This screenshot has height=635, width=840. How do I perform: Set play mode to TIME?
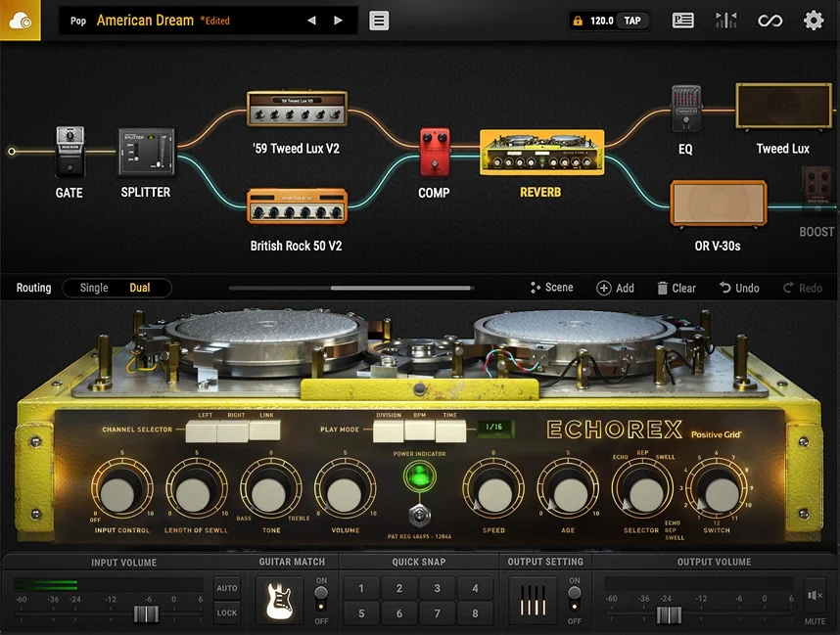pos(450,431)
